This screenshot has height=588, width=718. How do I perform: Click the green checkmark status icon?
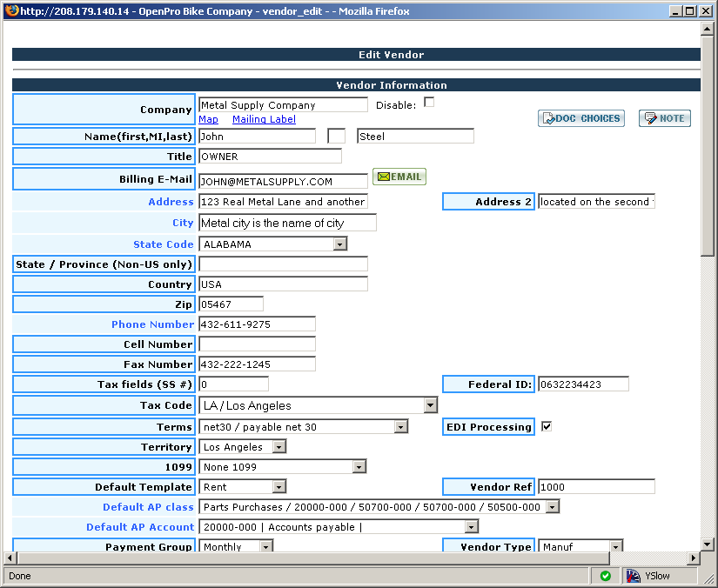(605, 576)
